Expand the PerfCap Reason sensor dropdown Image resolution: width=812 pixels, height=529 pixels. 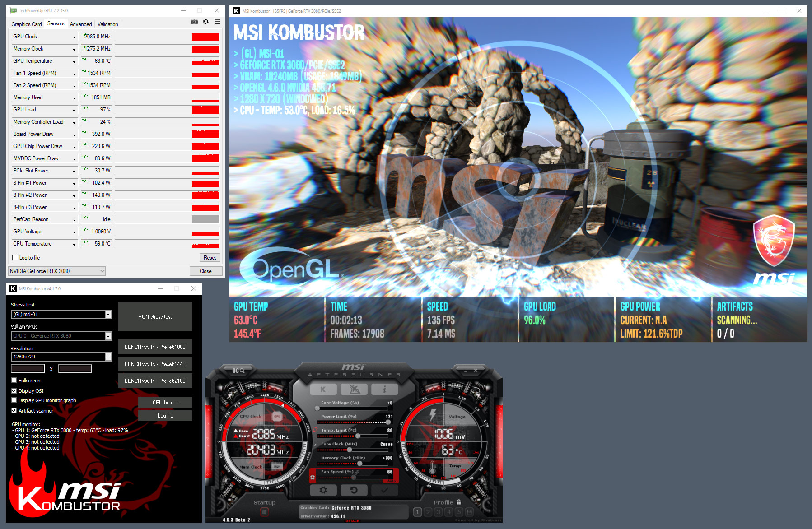coord(75,220)
